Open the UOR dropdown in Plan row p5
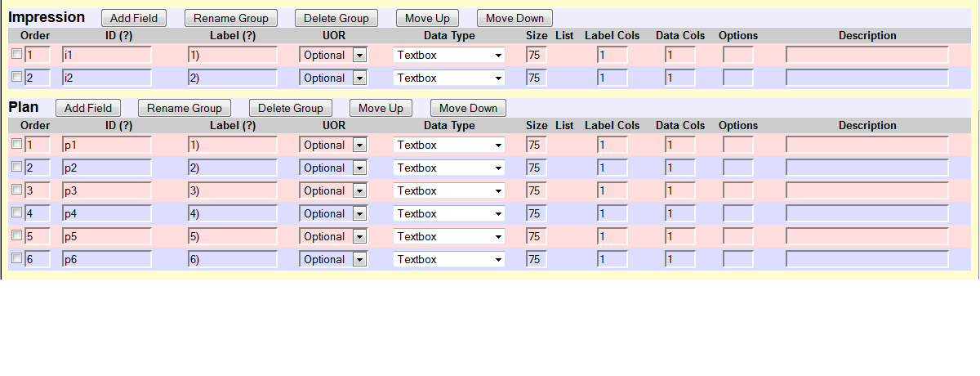Viewport: 980px width, 376px height. [x=333, y=236]
